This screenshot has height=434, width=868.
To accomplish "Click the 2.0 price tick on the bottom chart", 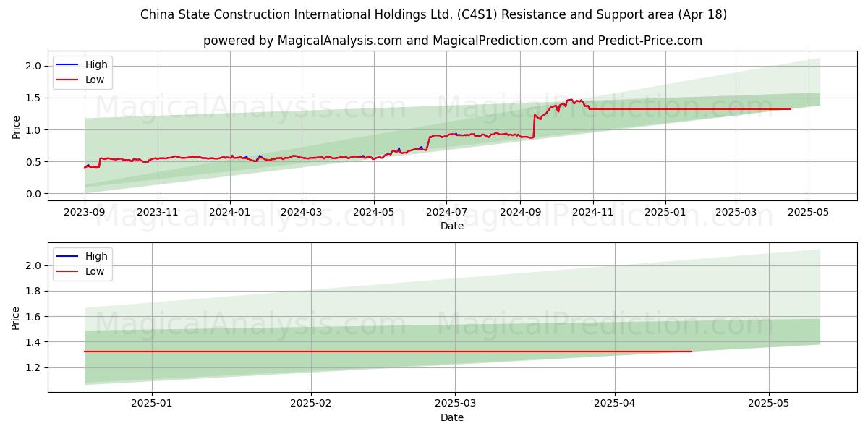I will point(35,265).
